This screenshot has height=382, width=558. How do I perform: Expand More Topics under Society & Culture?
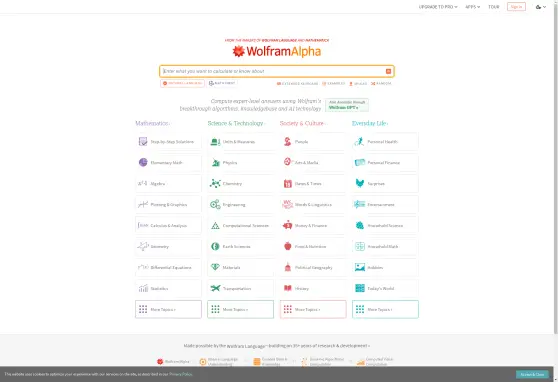tap(313, 309)
